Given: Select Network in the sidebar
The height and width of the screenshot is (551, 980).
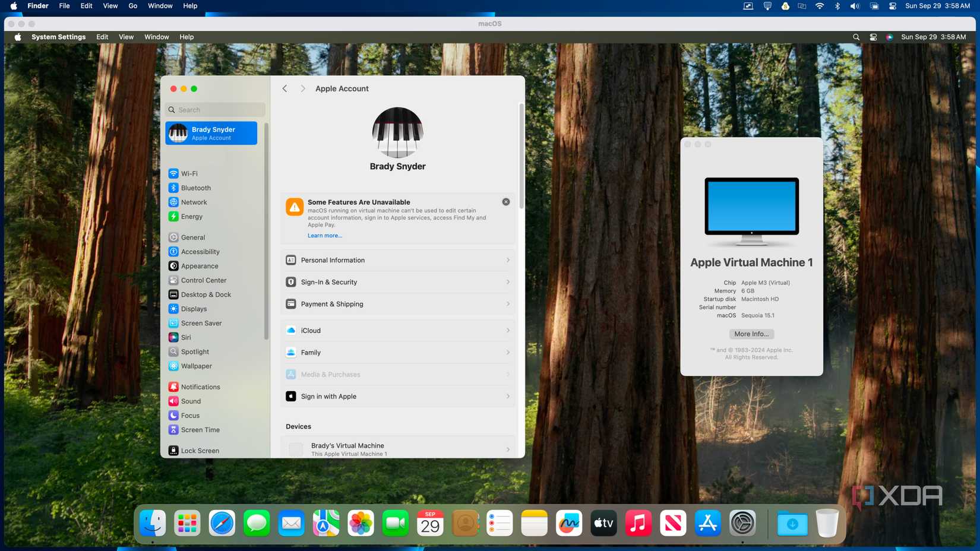Looking at the screenshot, I should 188,202.
